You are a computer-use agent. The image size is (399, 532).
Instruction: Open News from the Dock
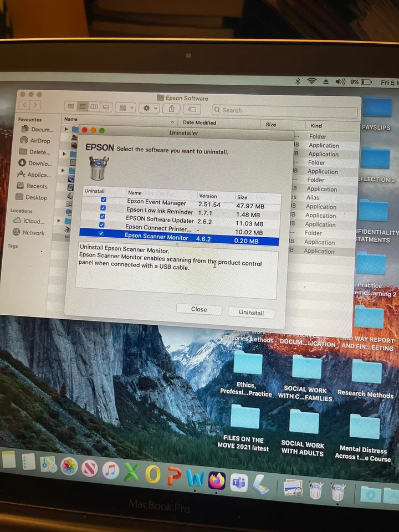(x=90, y=469)
